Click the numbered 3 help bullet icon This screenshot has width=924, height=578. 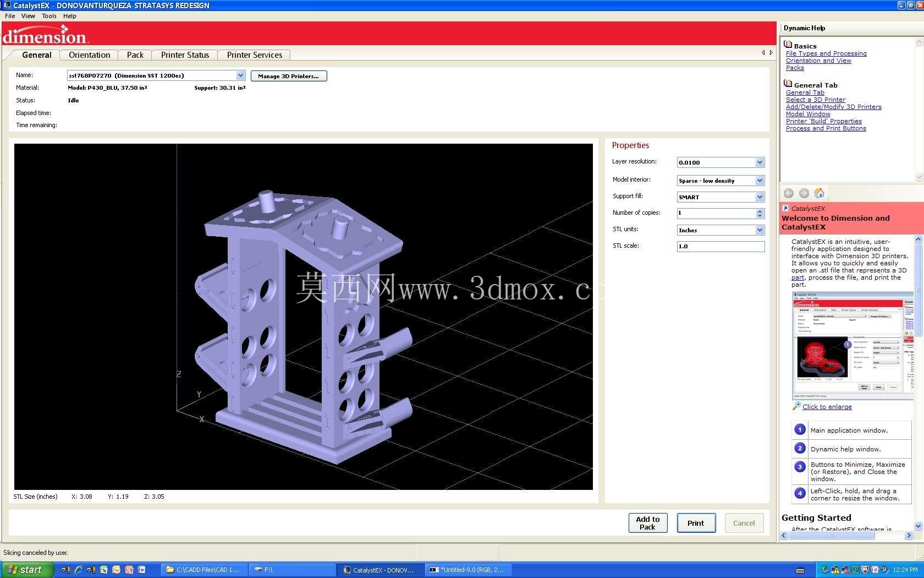point(800,467)
